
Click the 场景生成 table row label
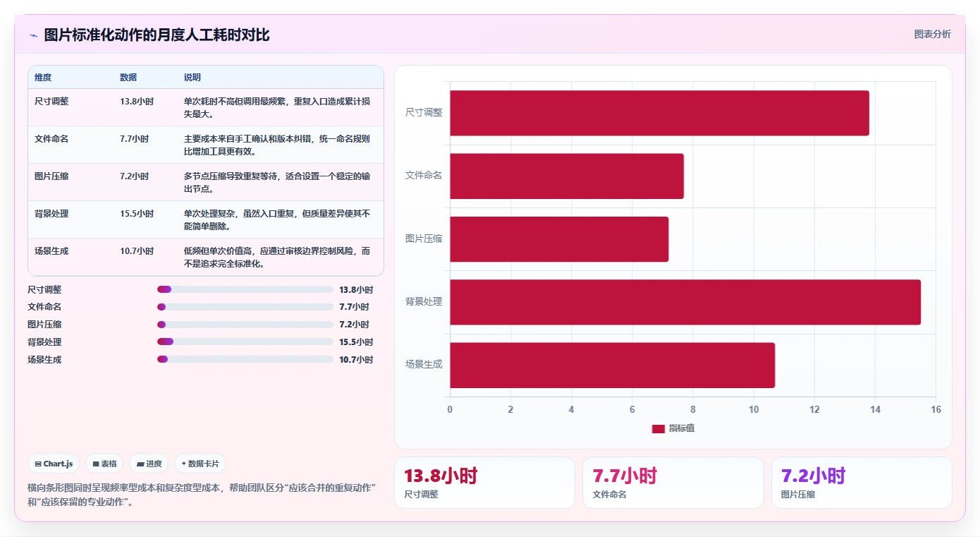click(x=51, y=251)
